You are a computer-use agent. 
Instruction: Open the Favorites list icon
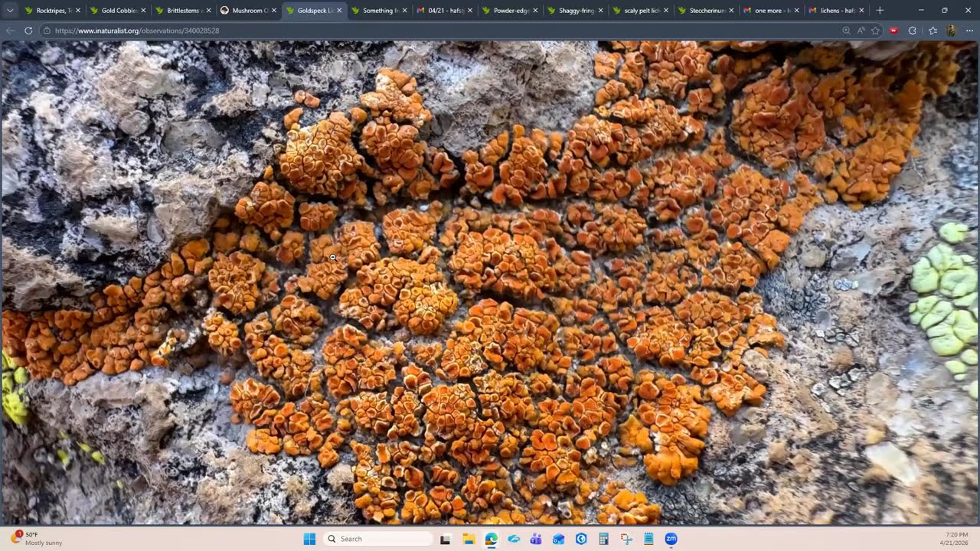click(933, 31)
